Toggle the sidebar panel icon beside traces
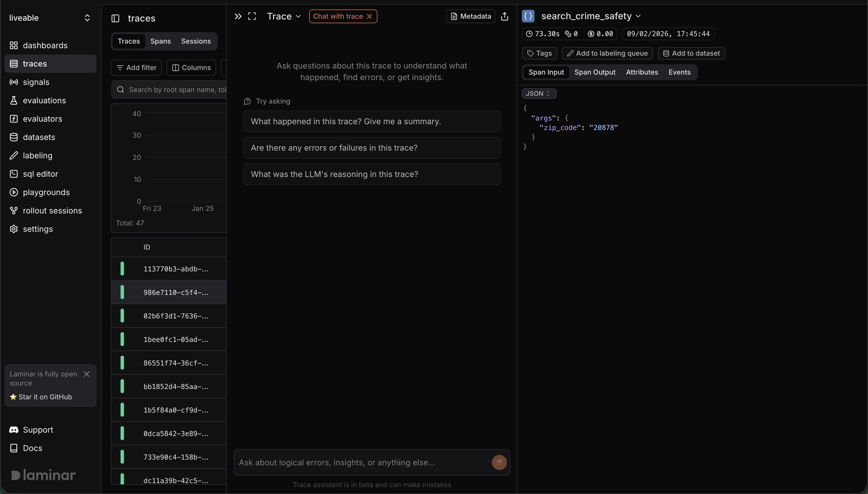Screen dimensions: 868x494 click(x=115, y=18)
